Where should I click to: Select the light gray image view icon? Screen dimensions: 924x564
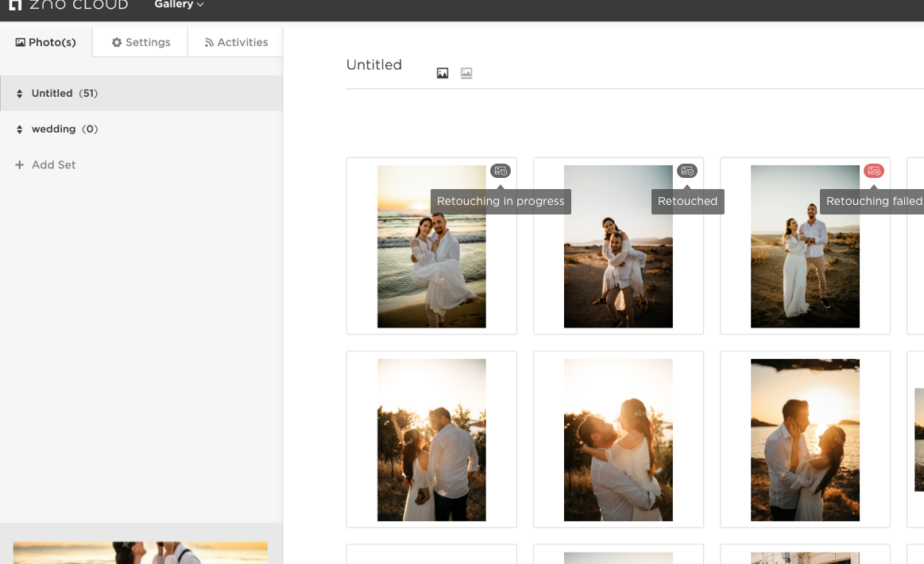(466, 73)
